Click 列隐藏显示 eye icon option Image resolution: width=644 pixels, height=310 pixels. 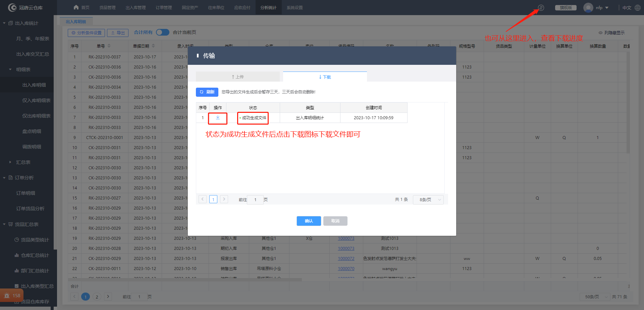point(611,33)
